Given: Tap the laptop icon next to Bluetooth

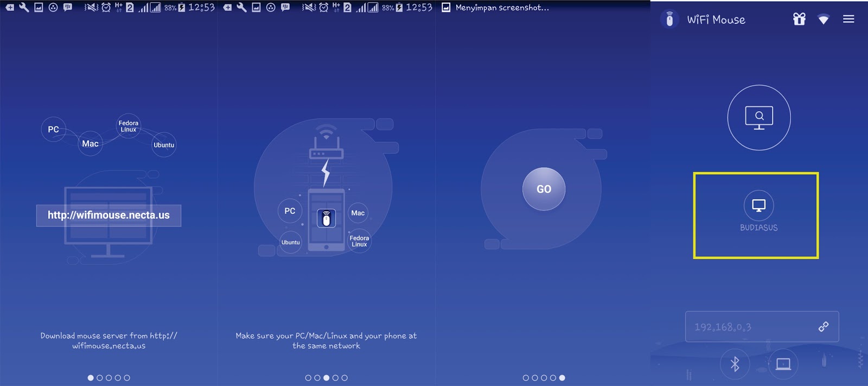Looking at the screenshot, I should pos(783,364).
